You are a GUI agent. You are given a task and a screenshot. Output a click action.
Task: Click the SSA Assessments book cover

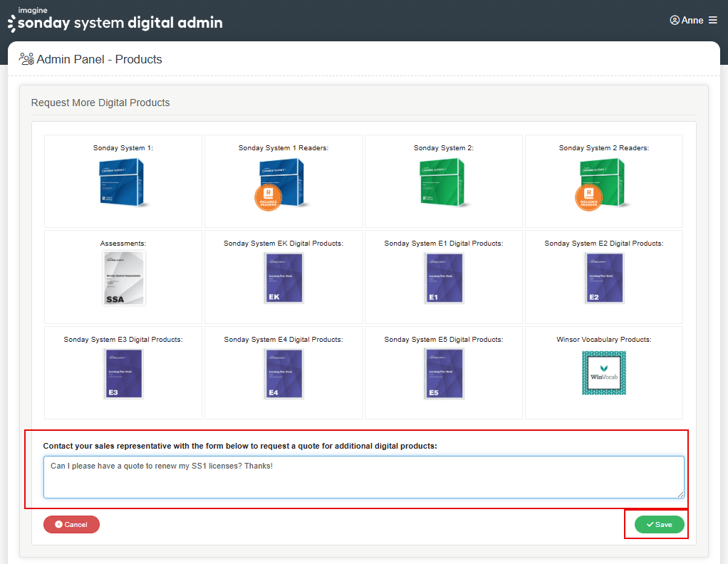coord(123,278)
